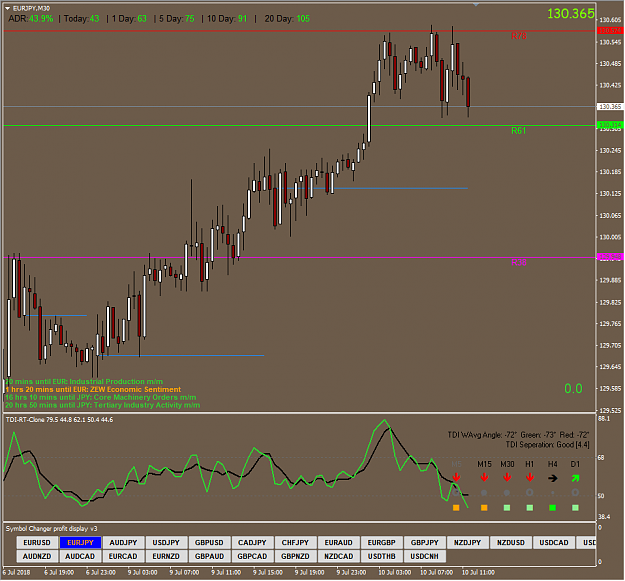Load the GBPJPY symbol
This screenshot has width=625, height=581.
click(x=425, y=543)
